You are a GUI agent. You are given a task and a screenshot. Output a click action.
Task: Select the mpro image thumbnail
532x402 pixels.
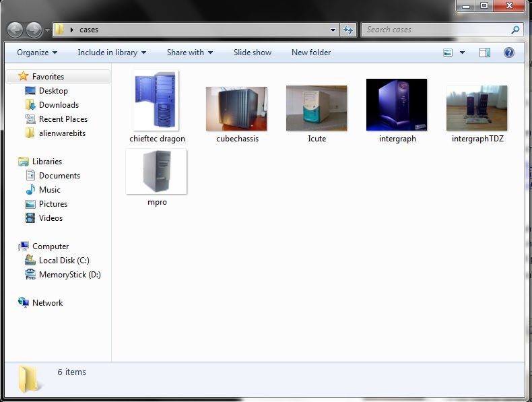coord(156,172)
